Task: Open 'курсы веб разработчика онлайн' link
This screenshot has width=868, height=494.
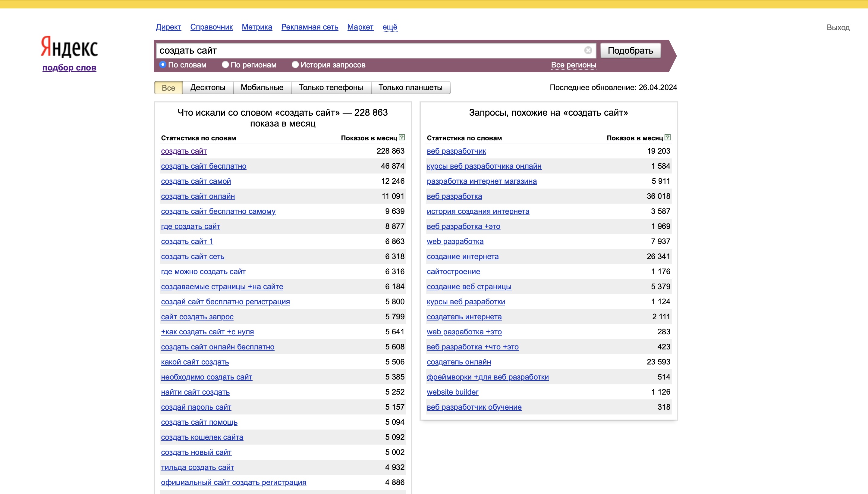Action: 484,166
